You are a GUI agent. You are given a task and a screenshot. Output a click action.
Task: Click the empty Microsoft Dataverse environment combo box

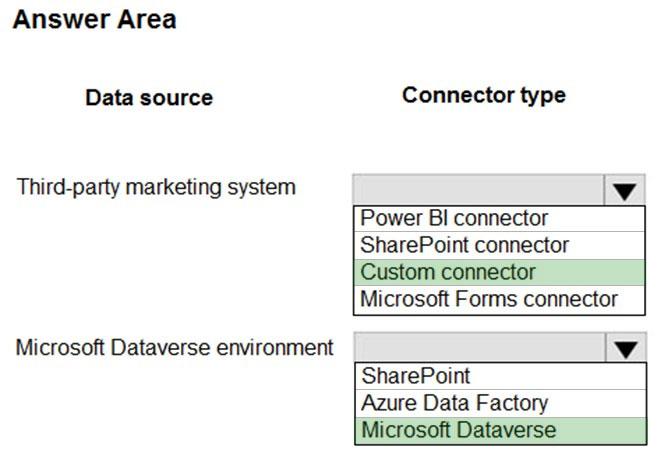pos(478,349)
